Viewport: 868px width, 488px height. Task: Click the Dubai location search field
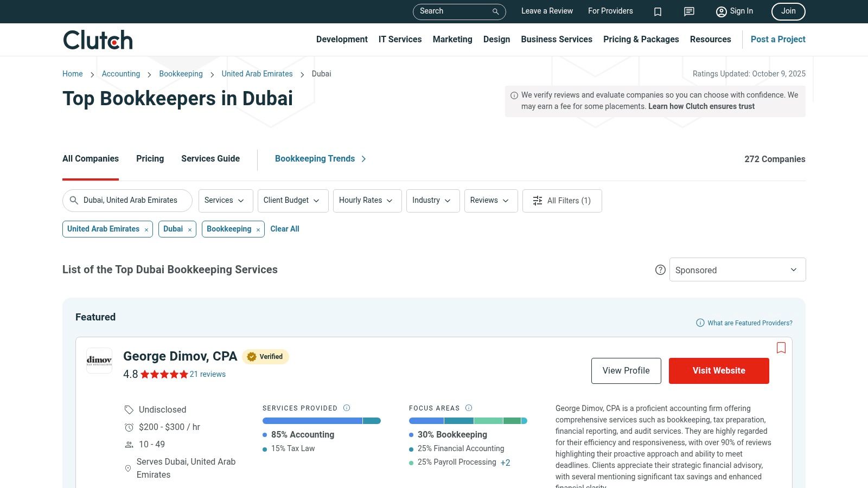coord(127,201)
